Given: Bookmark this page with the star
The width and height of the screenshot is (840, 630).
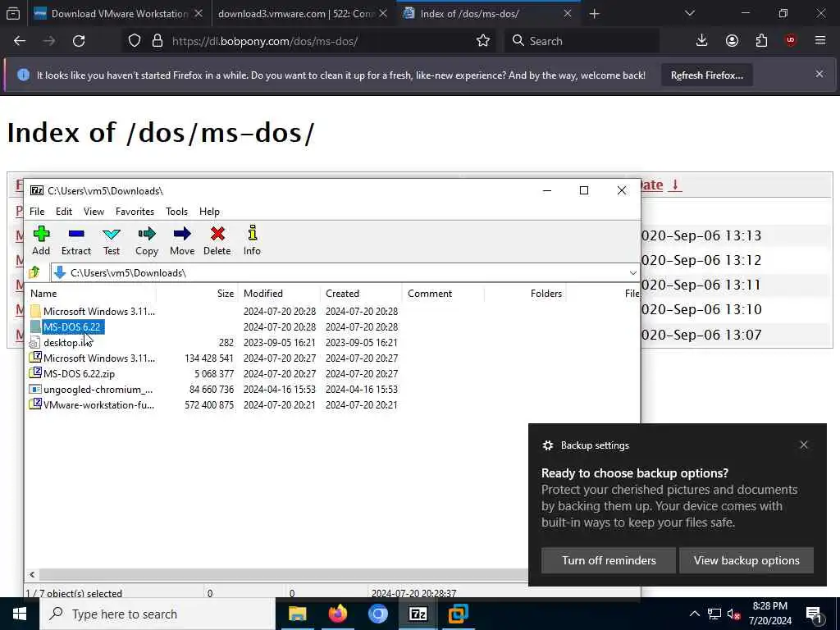Looking at the screenshot, I should point(482,41).
